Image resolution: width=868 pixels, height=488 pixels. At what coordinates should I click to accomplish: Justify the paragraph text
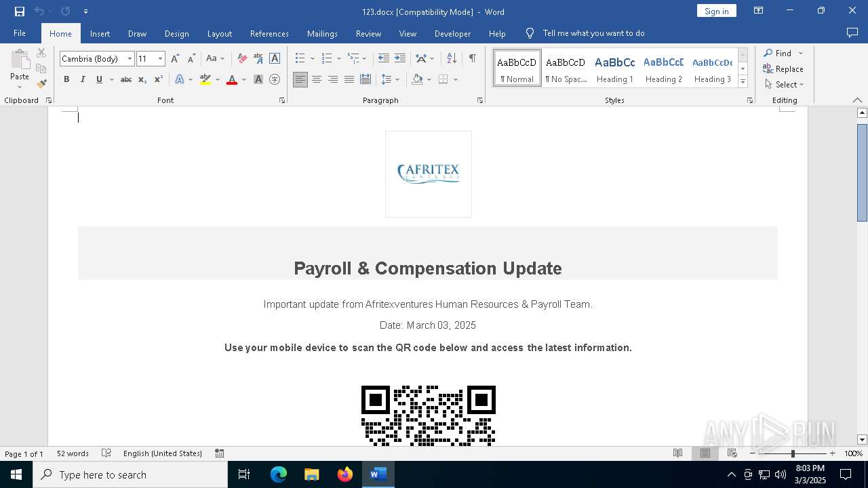coord(349,79)
